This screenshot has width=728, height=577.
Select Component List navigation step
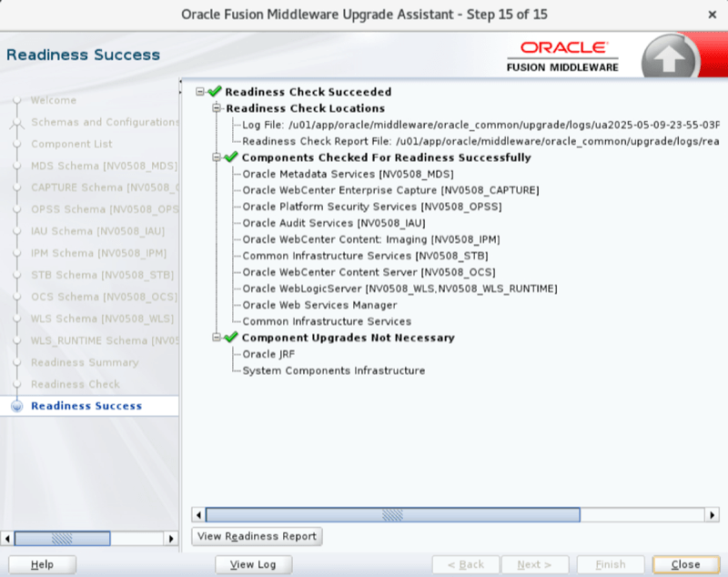pos(72,144)
